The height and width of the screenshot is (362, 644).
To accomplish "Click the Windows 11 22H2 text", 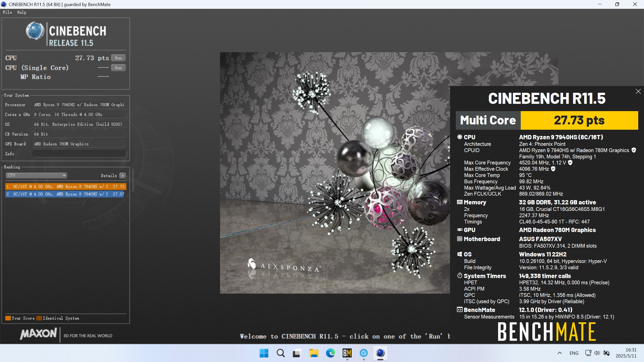I will point(543,254).
